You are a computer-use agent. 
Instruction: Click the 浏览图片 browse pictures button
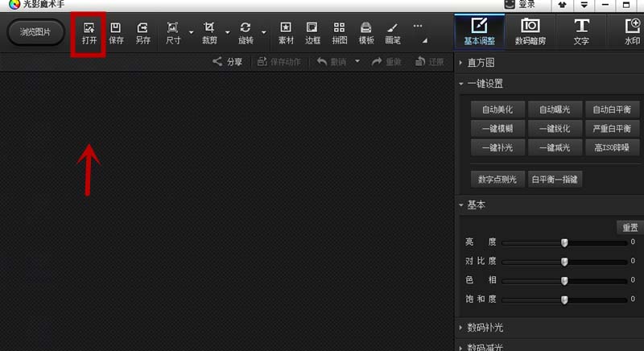click(35, 32)
